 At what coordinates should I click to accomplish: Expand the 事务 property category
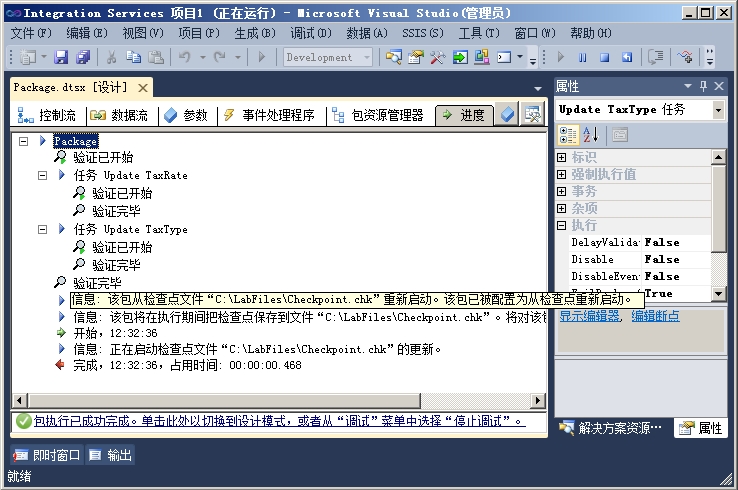562,191
